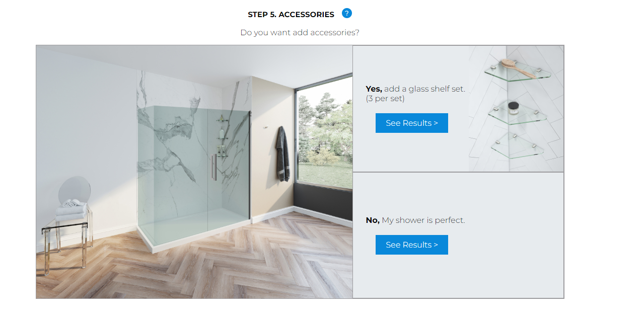Click the gray towel hanging on wall
This screenshot has width=644, height=317.
click(x=282, y=154)
